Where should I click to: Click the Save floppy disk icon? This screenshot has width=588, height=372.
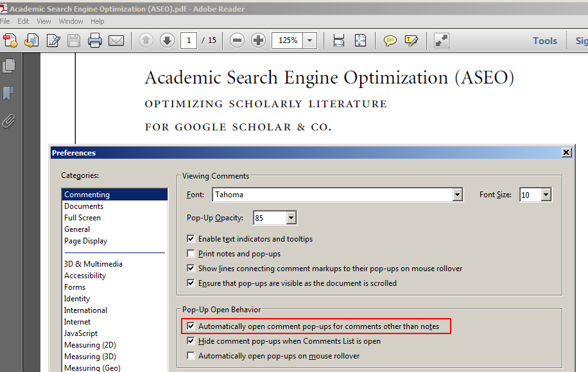click(x=73, y=40)
